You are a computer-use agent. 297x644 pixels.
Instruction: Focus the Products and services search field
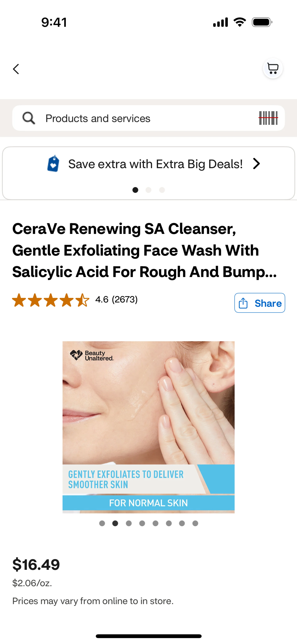tap(148, 118)
